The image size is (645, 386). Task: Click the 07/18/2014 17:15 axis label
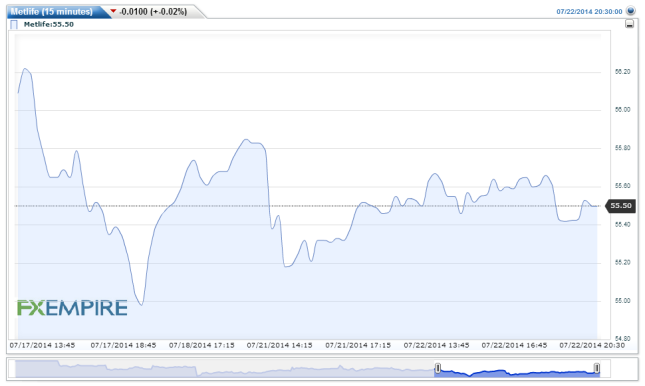pos(202,345)
